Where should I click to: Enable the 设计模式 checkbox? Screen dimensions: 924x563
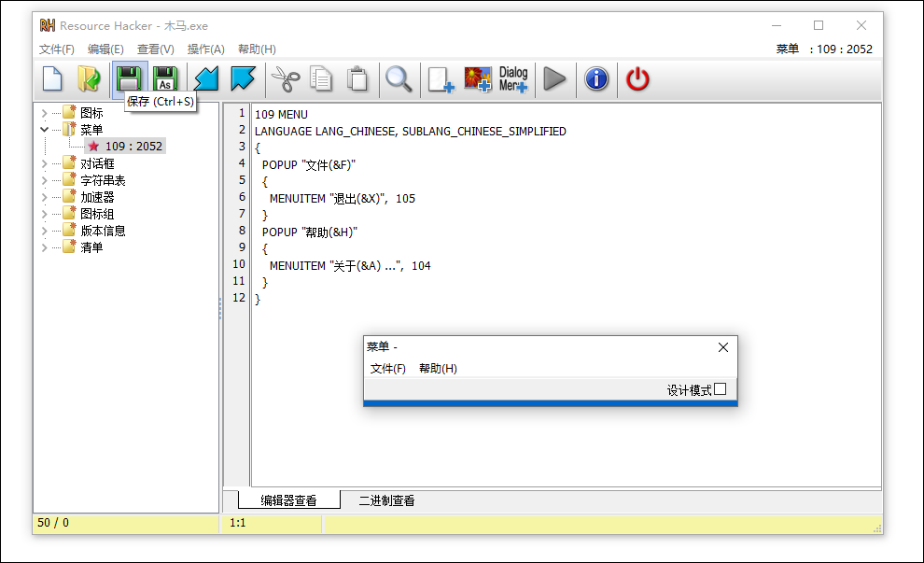[x=721, y=389]
